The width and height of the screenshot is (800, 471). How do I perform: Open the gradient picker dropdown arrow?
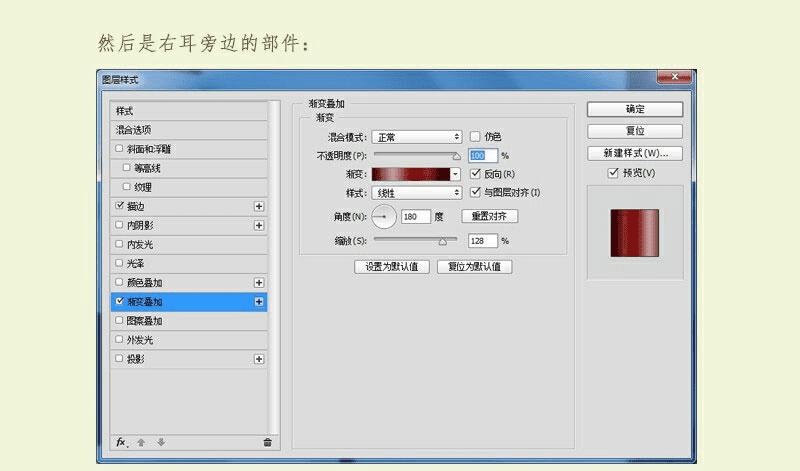click(456, 174)
